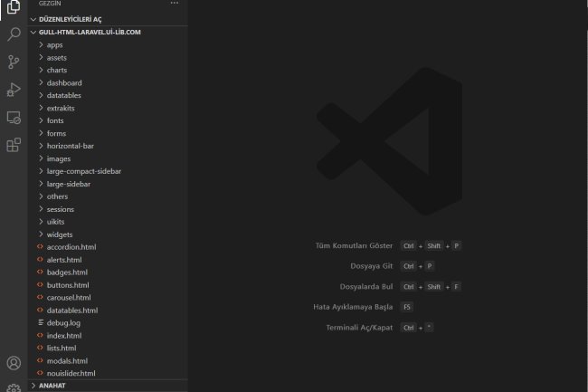Open the Extensions view icon
Viewport: 588px width, 392px height.
point(14,145)
